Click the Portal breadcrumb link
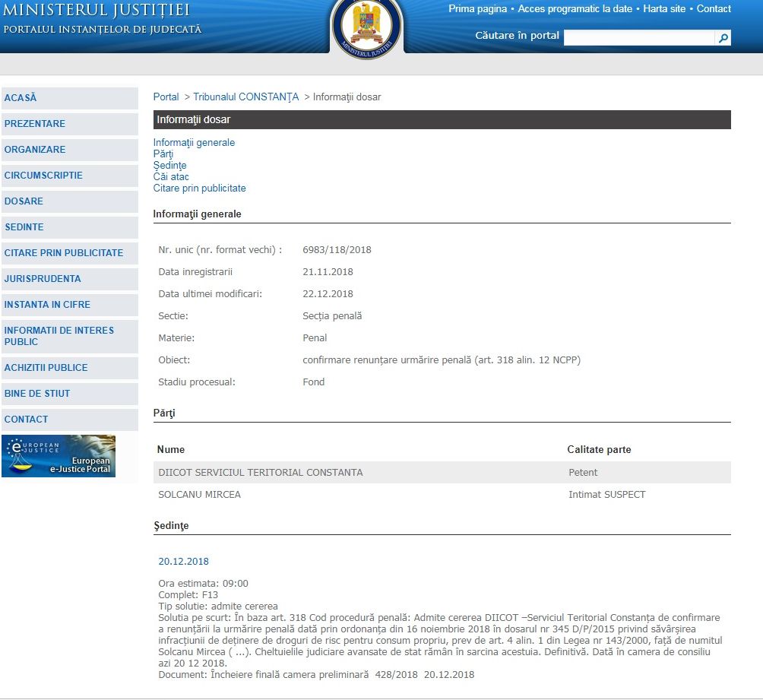 [x=166, y=97]
